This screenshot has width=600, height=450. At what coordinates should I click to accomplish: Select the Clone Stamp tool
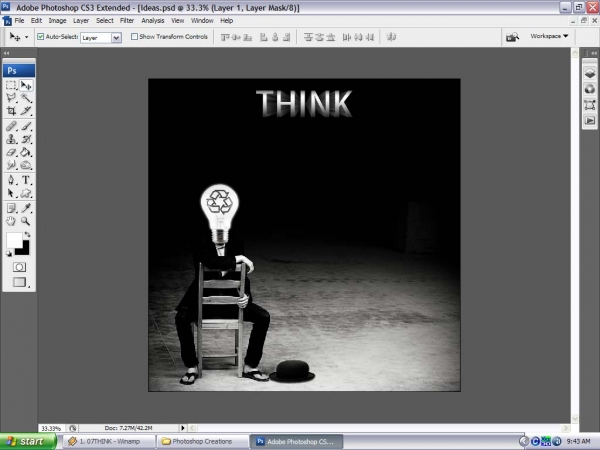pos(11,139)
